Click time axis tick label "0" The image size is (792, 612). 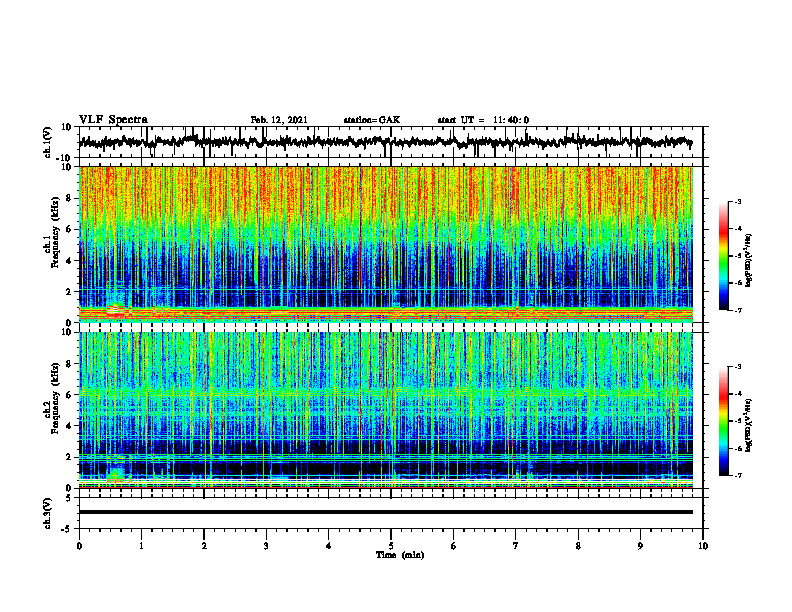79,546
